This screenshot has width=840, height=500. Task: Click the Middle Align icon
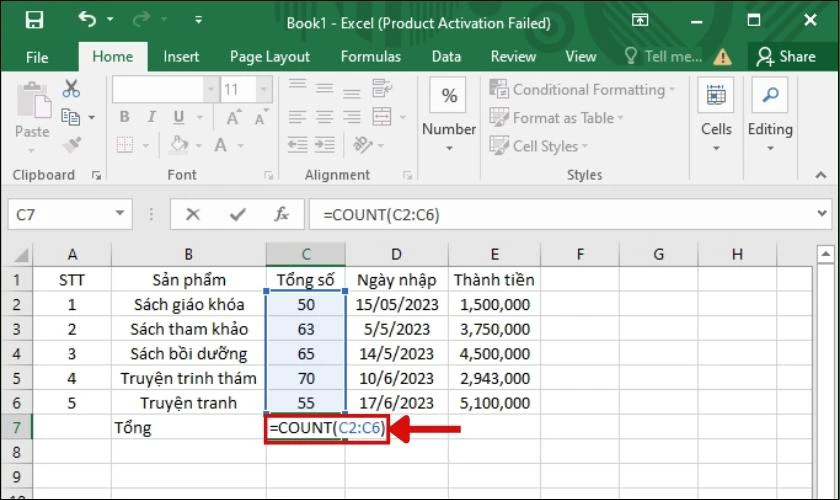324,87
